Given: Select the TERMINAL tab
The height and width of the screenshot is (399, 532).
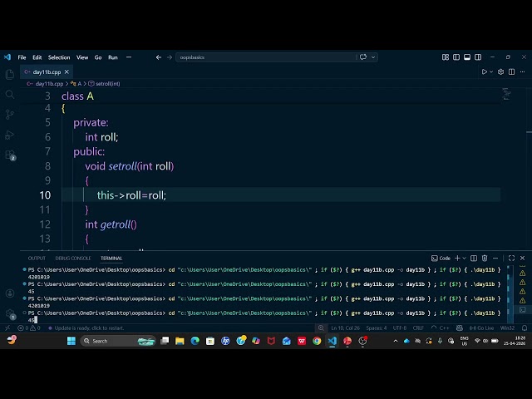Looking at the screenshot, I should (111, 259).
